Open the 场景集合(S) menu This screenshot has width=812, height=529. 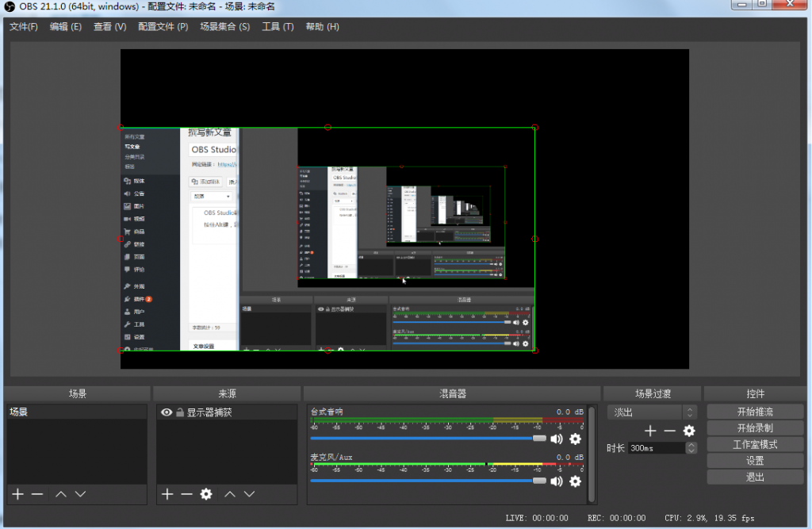pyautogui.click(x=224, y=27)
